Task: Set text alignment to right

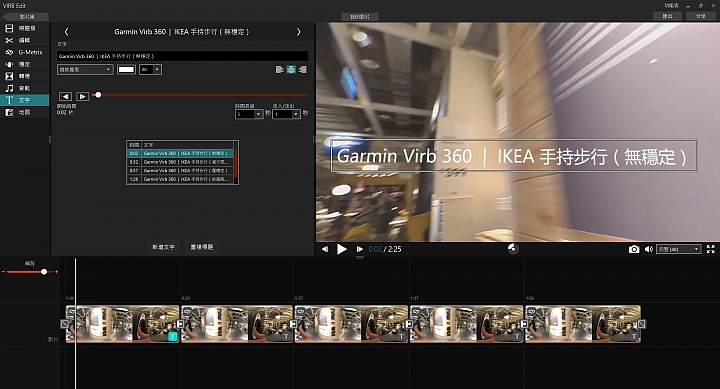Action: tap(303, 69)
